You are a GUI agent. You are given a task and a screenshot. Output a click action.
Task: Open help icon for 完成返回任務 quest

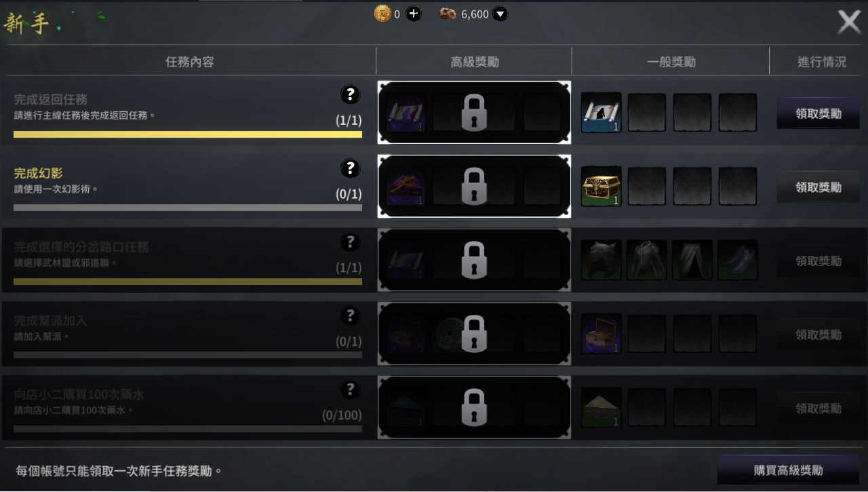(x=350, y=94)
